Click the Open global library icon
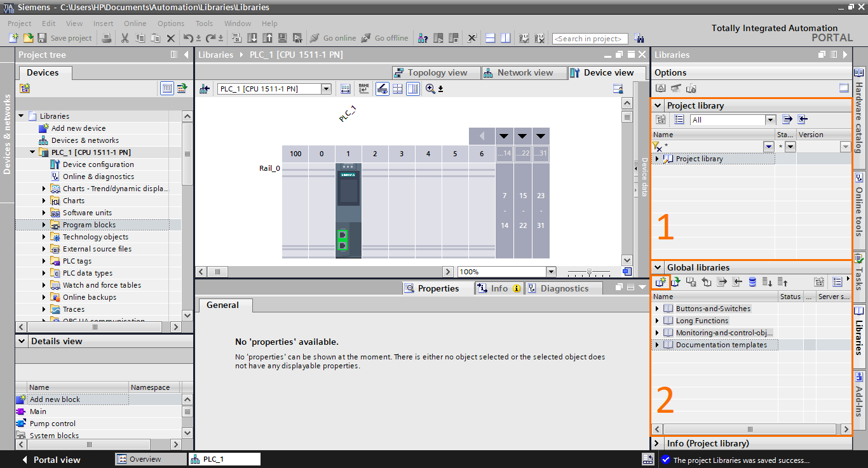The image size is (868, 468). [x=674, y=281]
